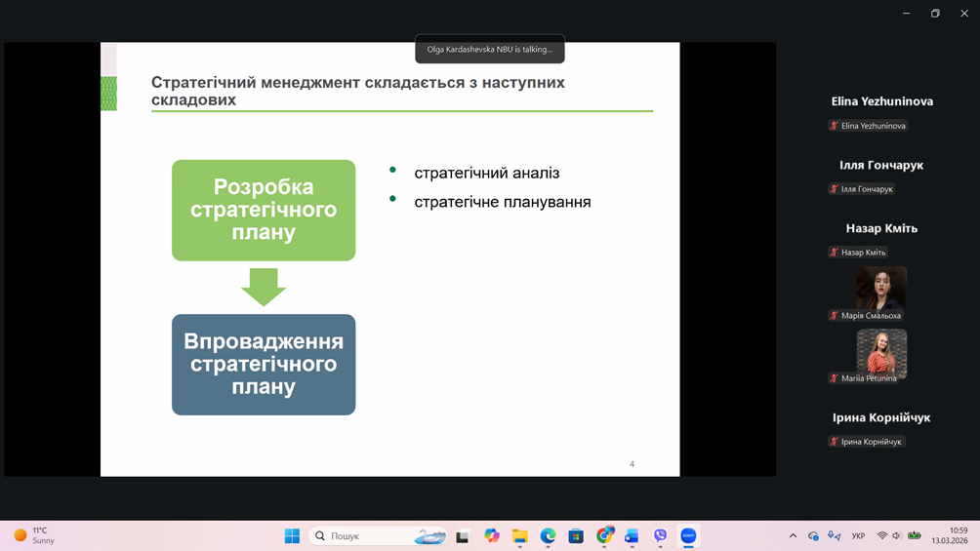The image size is (980, 551).
Task: Launch Microsoft Edge from the taskbar
Action: point(548,535)
